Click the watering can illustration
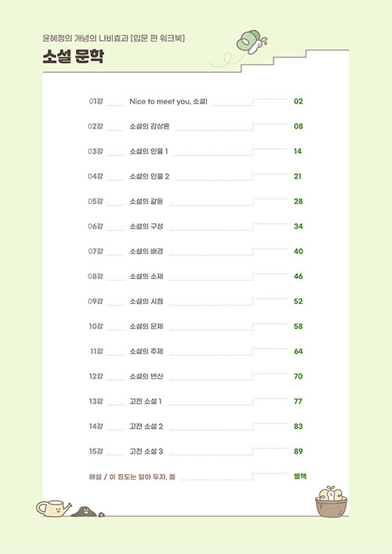This screenshot has height=554, width=392. click(54, 508)
